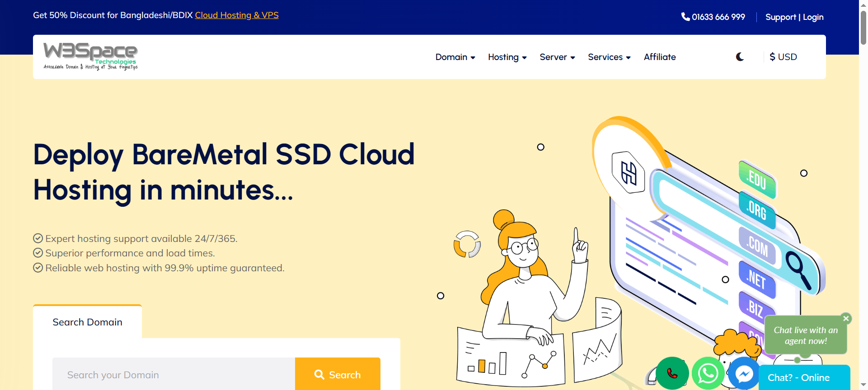This screenshot has width=868, height=390.
Task: Click the W3Space Technologies logo
Action: (x=90, y=56)
